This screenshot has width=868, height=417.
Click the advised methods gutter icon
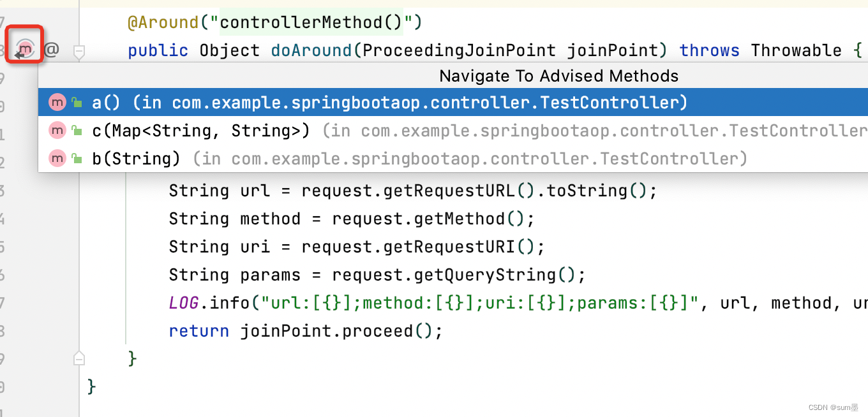24,48
